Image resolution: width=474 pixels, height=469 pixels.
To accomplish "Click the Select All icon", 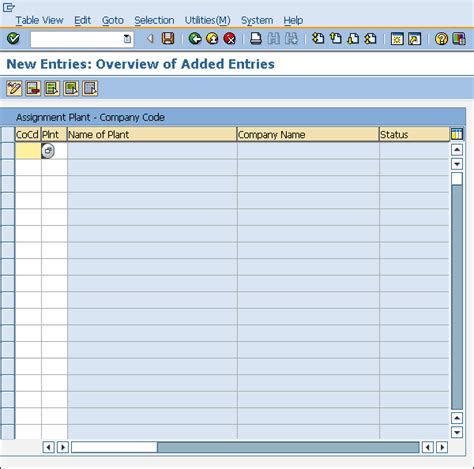I will 52,88.
